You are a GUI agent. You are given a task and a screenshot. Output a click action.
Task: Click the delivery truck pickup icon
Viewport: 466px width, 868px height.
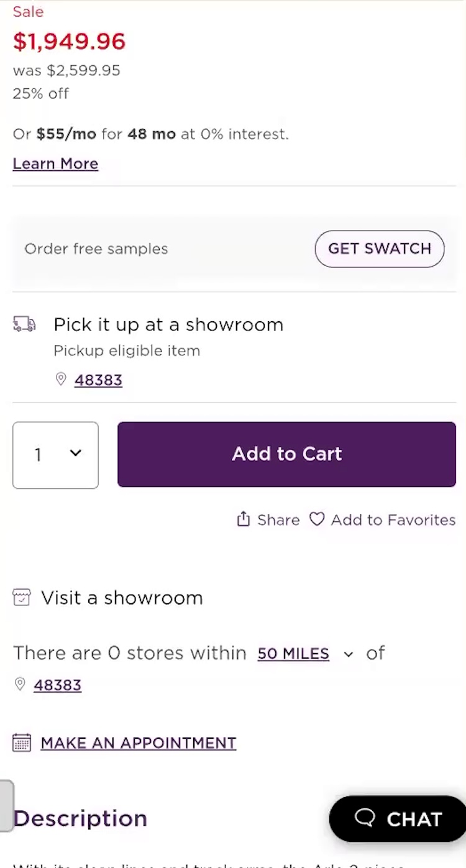24,324
